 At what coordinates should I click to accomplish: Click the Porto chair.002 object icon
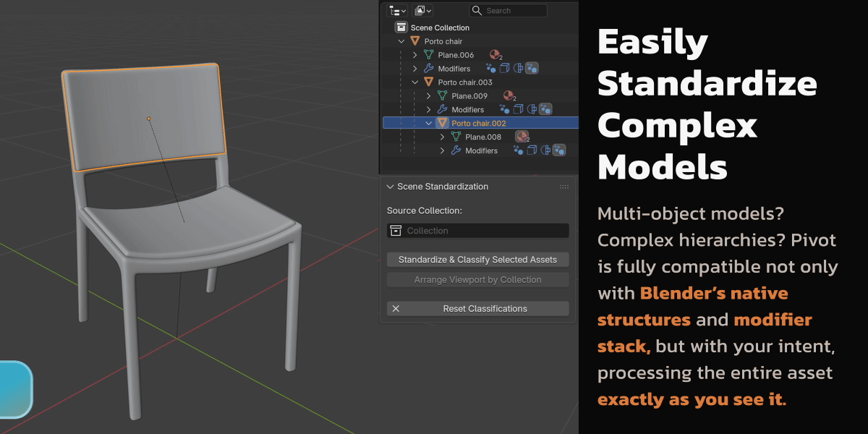point(442,123)
